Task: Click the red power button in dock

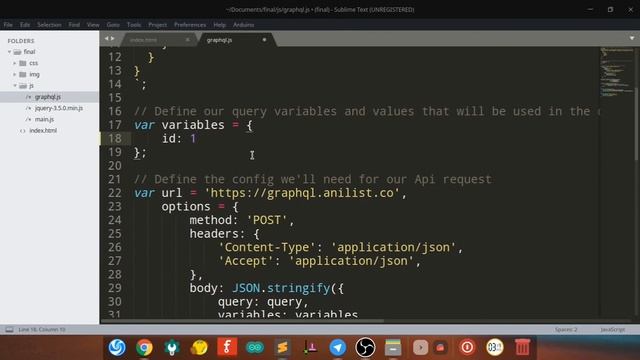Action: [x=467, y=347]
